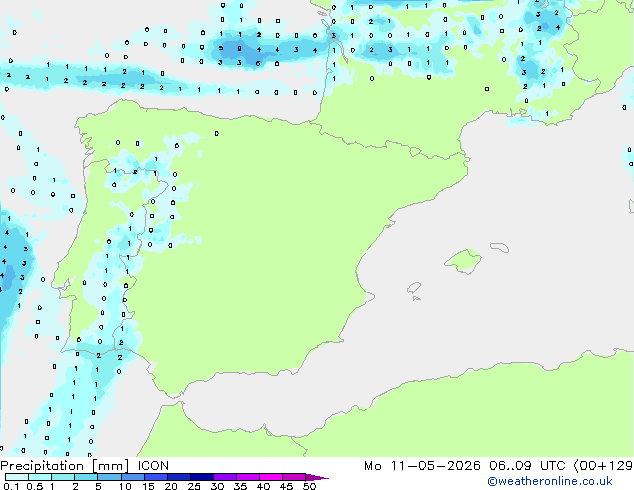Choose the purple 30 mm legend swatch
The image size is (634, 490).
pos(225,477)
